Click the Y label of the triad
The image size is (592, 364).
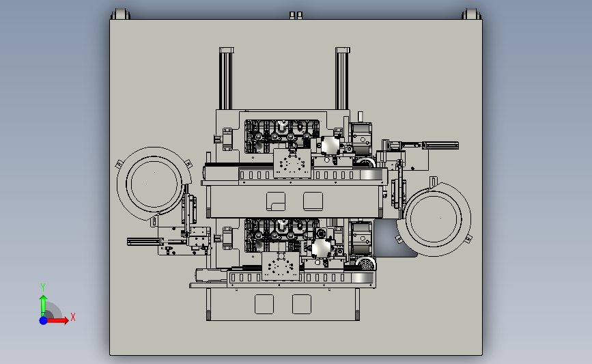42,288
